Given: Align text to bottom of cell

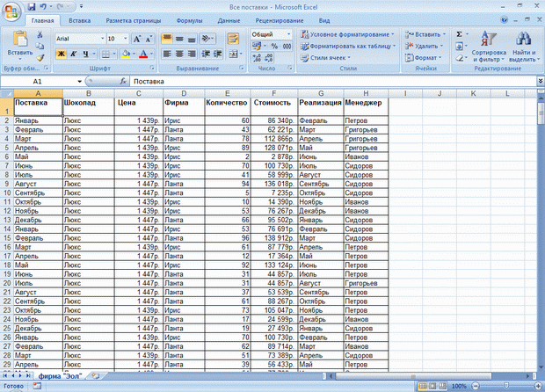Looking at the screenshot, I should click(x=192, y=39).
